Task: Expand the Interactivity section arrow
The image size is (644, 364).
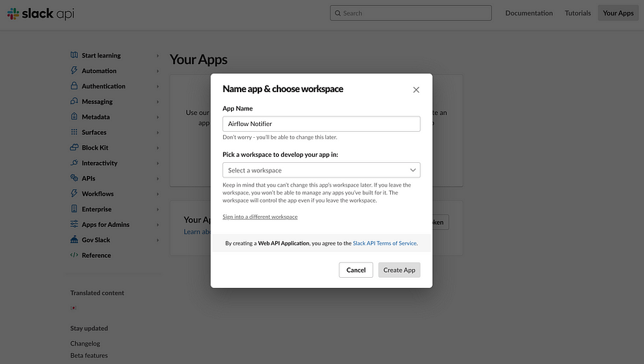Action: coord(158,164)
